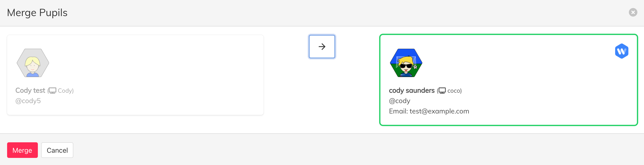Click the Cody display name label

pyautogui.click(x=65, y=91)
